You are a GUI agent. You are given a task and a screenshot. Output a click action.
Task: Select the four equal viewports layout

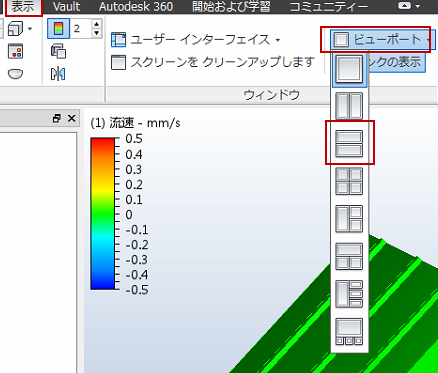tap(349, 181)
